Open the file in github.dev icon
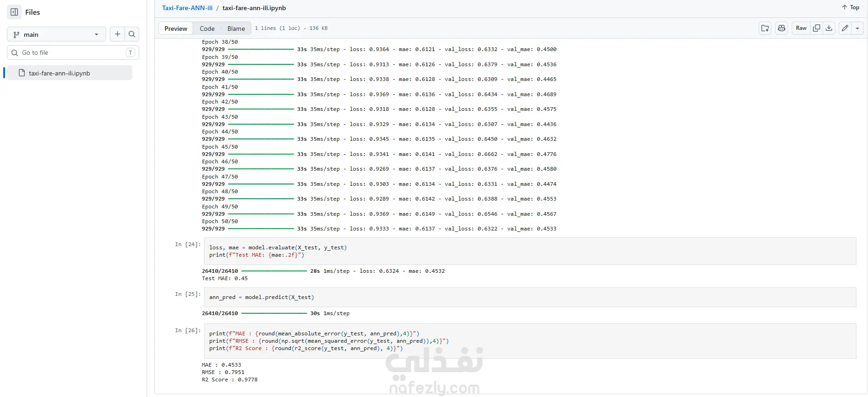This screenshot has height=397, width=868. (x=765, y=28)
